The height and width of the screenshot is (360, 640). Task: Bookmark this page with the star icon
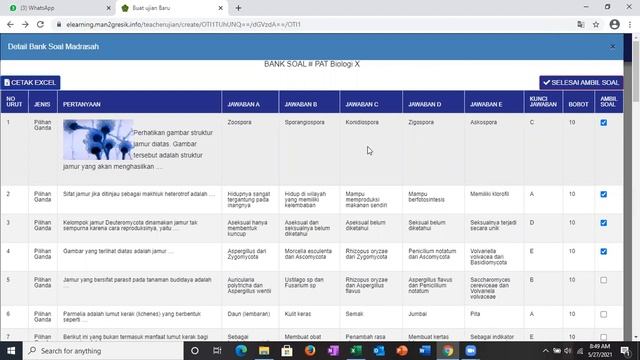(596, 24)
